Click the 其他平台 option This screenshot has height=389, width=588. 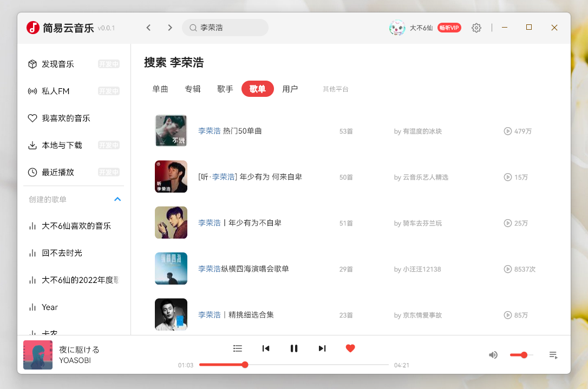[336, 89]
